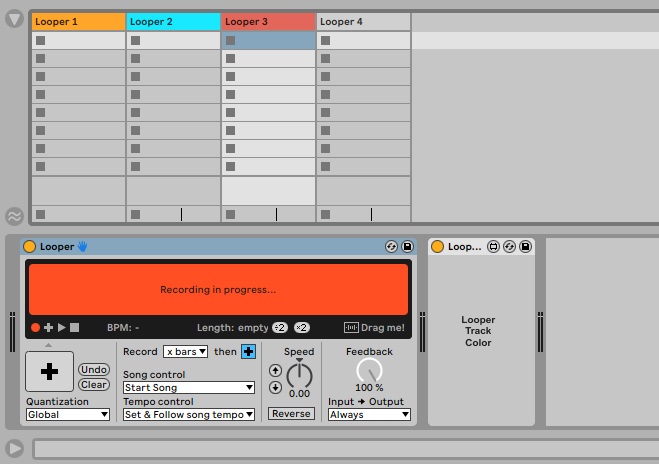Viewport: 659px width, 464px height.
Task: Expand the Quantization Global dropdown
Action: pos(67,414)
